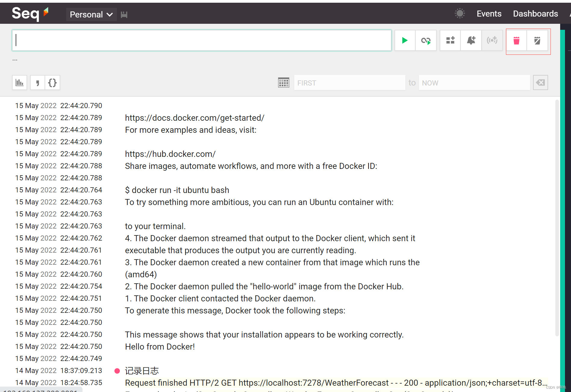Click the retention policy calendar icon
The image size is (571, 392).
pos(537,41)
